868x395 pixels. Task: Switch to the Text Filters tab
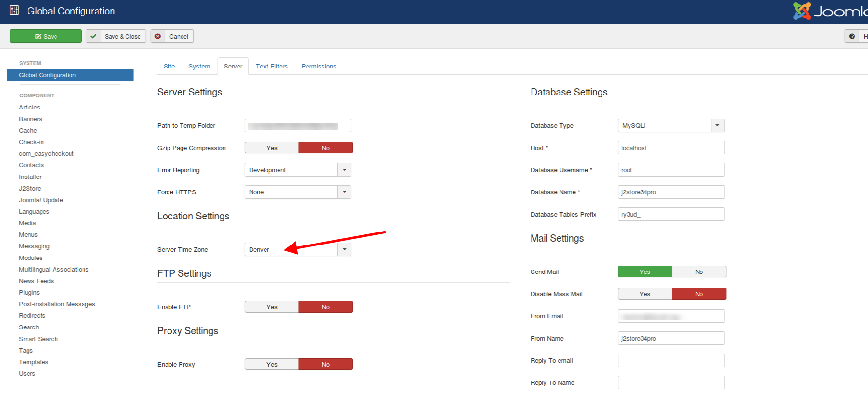tap(271, 67)
